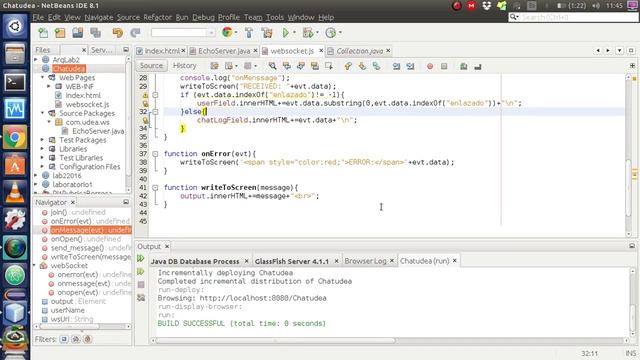
Task: Open Chrome from Ubuntu launcher
Action: pyautogui.click(x=15, y=138)
